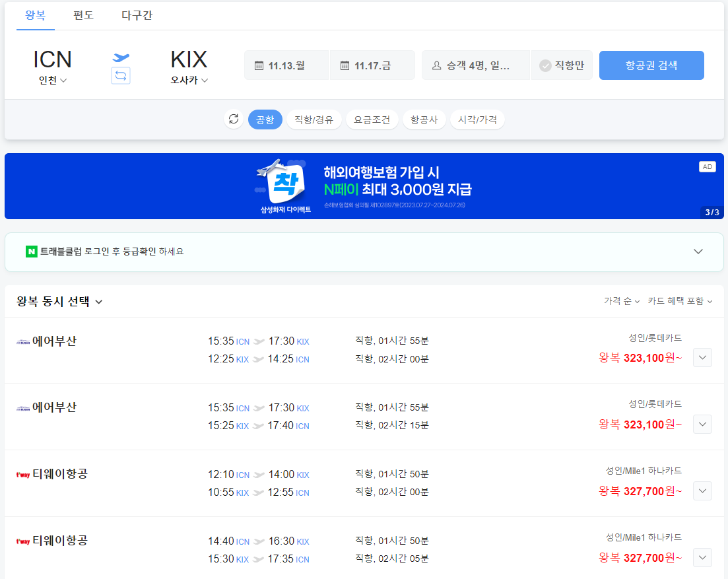Click the 승객 4명 passenger selector
The height and width of the screenshot is (579, 728).
pyautogui.click(x=475, y=65)
